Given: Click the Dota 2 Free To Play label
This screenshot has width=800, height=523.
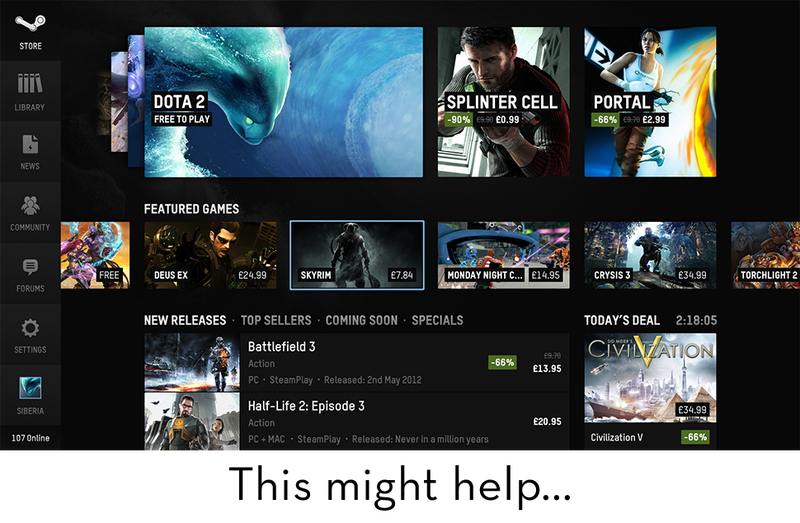Looking at the screenshot, I should (182, 119).
